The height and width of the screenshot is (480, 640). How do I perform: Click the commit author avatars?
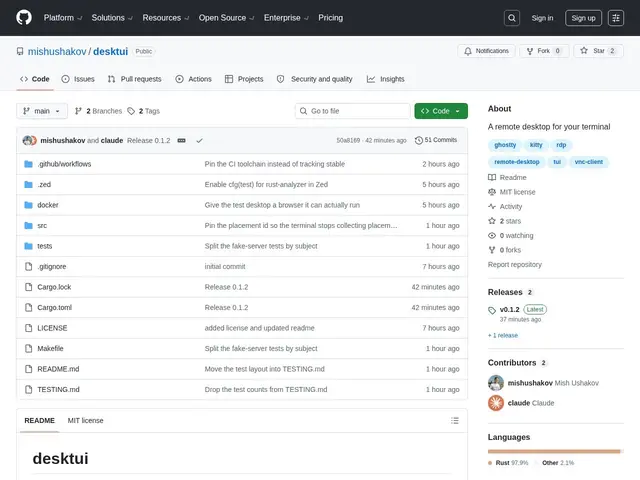click(x=30, y=140)
